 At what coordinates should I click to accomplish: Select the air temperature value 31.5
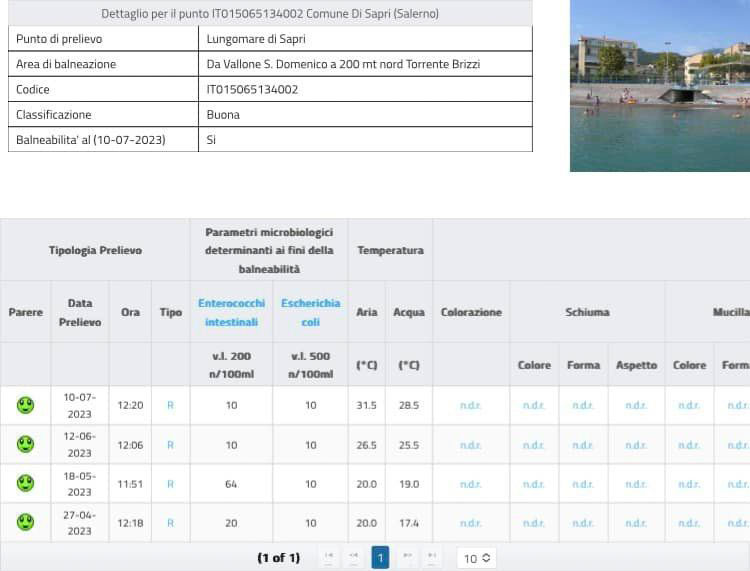click(x=366, y=406)
